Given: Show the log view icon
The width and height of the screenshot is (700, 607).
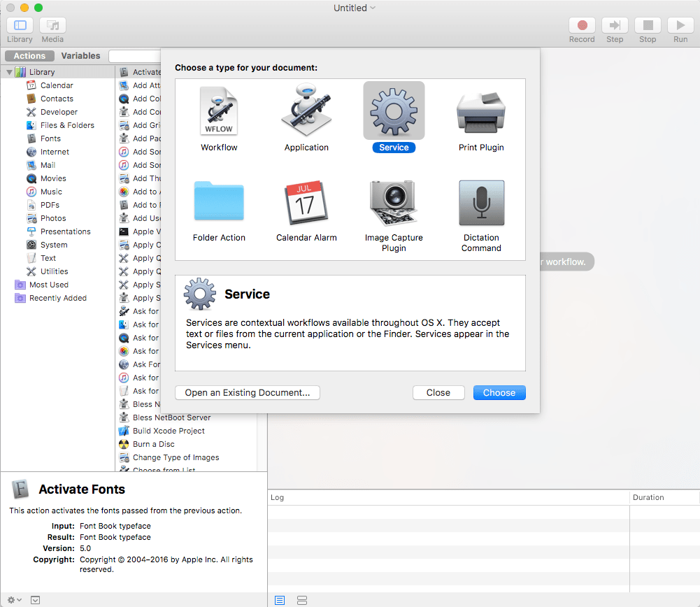Looking at the screenshot, I should coord(280,600).
